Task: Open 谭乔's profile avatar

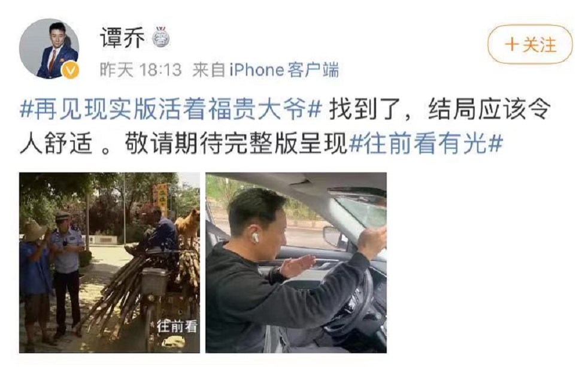Action: [49, 48]
